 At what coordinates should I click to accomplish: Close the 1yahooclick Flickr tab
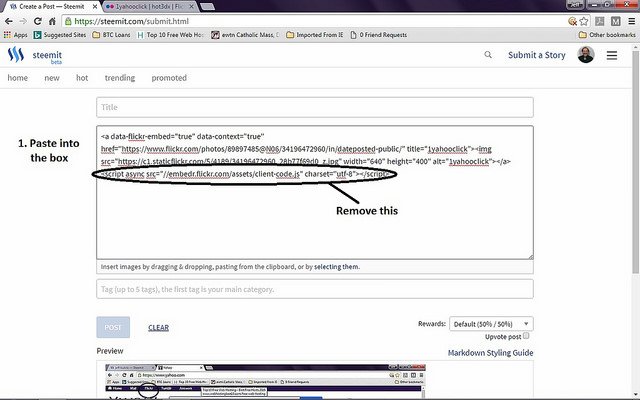coord(192,7)
